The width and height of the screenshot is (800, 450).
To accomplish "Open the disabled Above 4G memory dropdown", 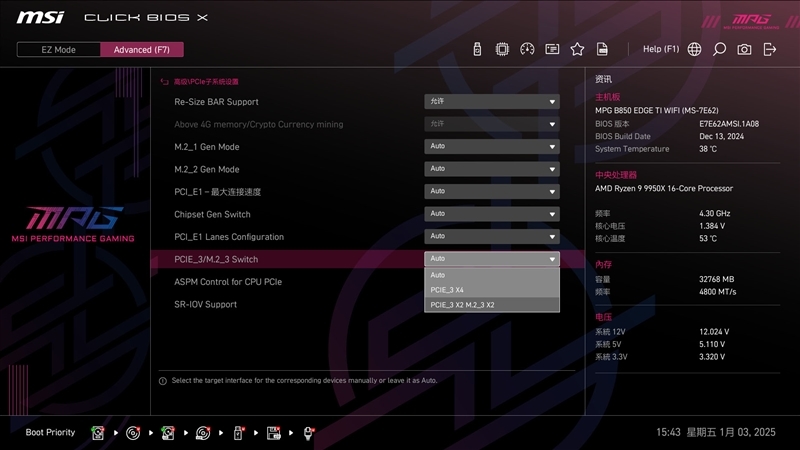I will pos(492,124).
